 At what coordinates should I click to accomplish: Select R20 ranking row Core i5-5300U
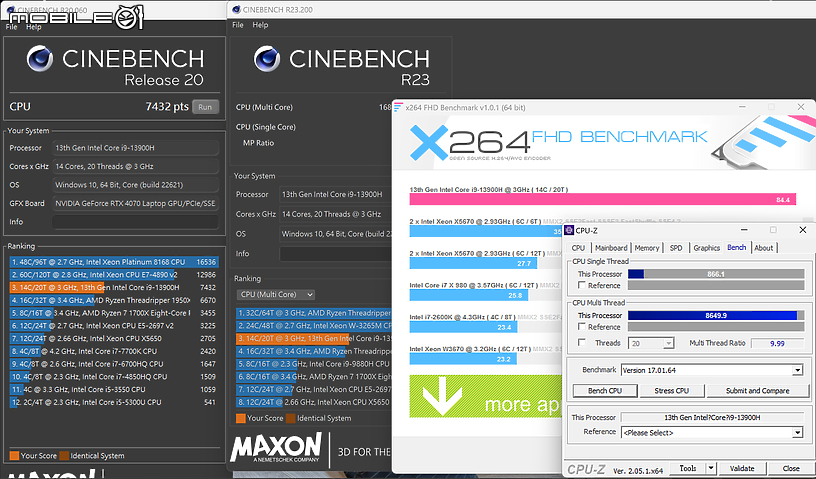pyautogui.click(x=113, y=402)
